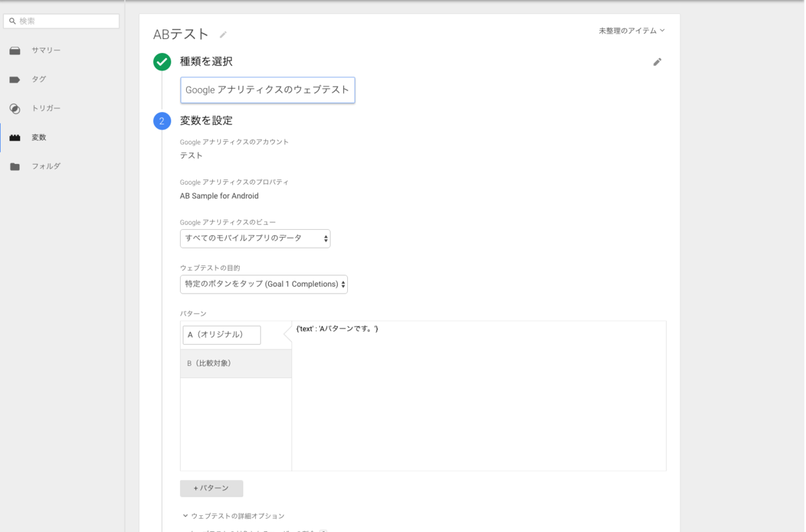This screenshot has width=806, height=532.
Task: Click the variables brick icon in sidebar
Action: pos(15,138)
